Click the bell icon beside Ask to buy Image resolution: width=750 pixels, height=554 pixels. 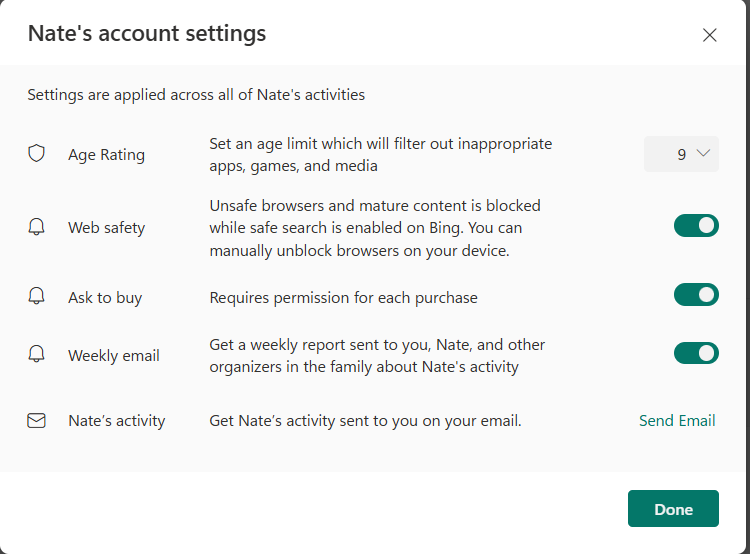(x=37, y=296)
